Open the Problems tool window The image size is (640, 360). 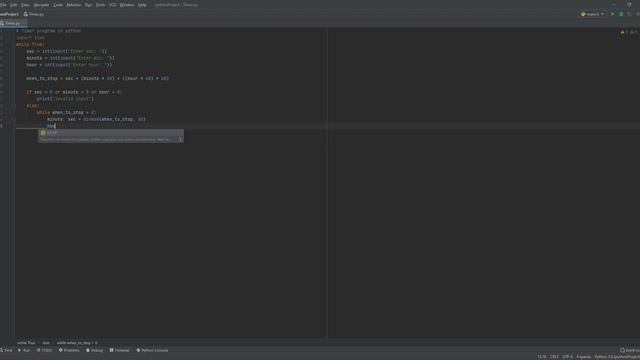pos(69,350)
